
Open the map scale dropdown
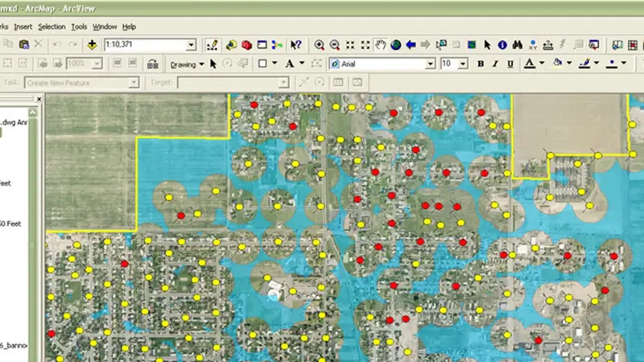(191, 45)
